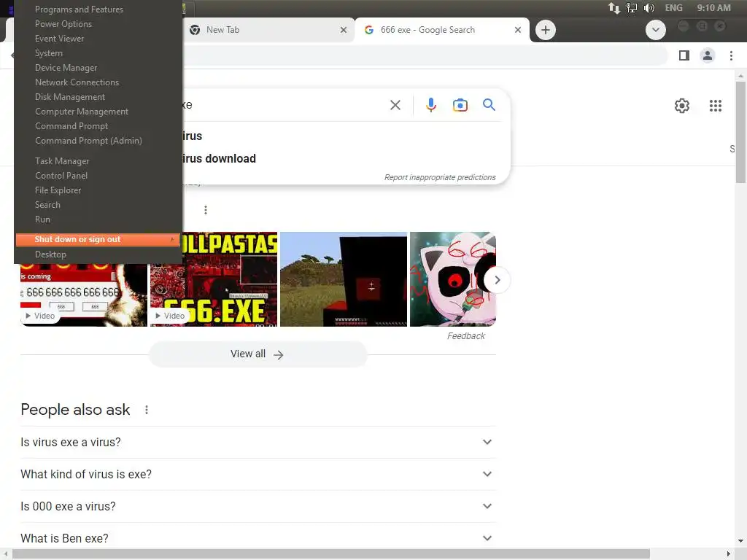Open Programs and Features menu entry
Image resolution: width=747 pixels, height=560 pixels.
(x=79, y=9)
